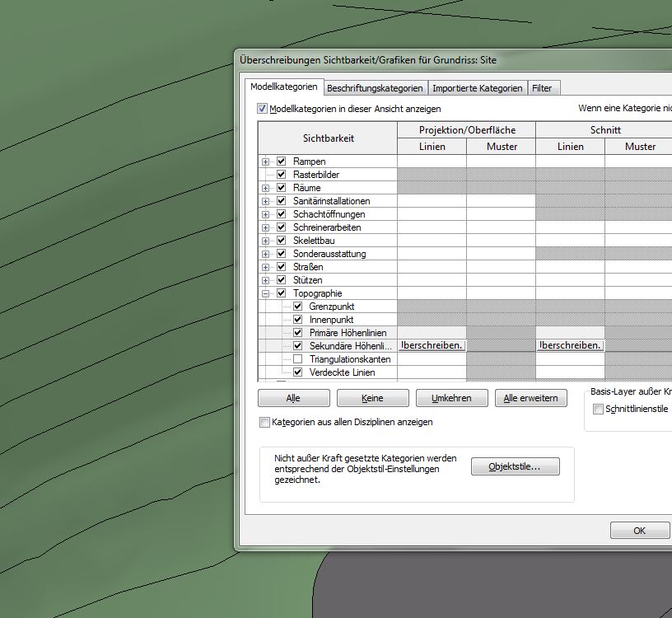Uncheck the Rasterbilder visibility checkbox
This screenshot has width=672, height=618.
(281, 175)
